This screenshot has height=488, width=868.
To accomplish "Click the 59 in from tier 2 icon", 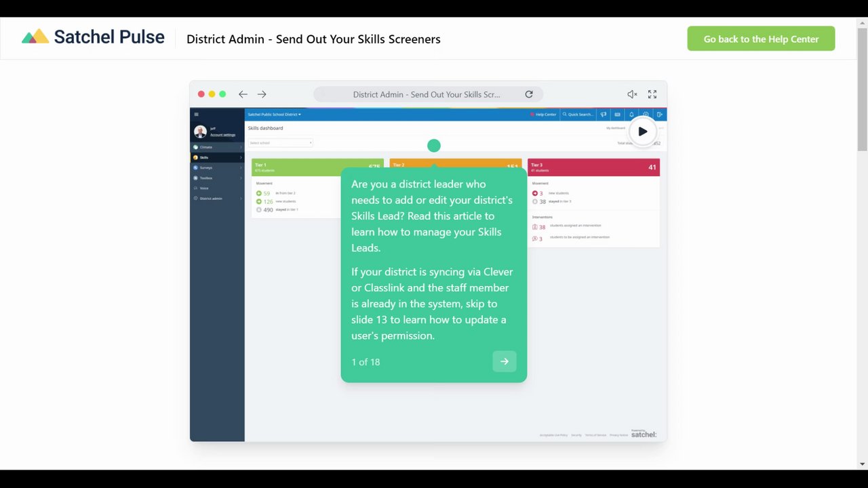I will tap(259, 193).
